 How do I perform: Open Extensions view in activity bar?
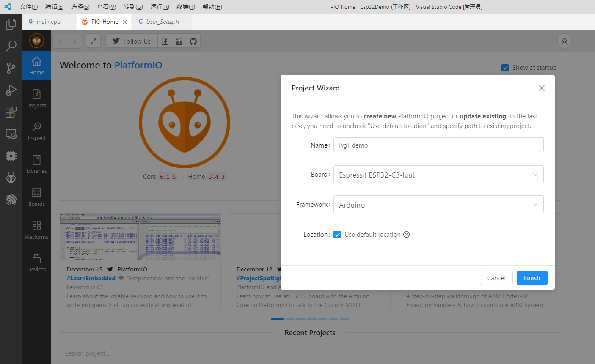coord(11,112)
